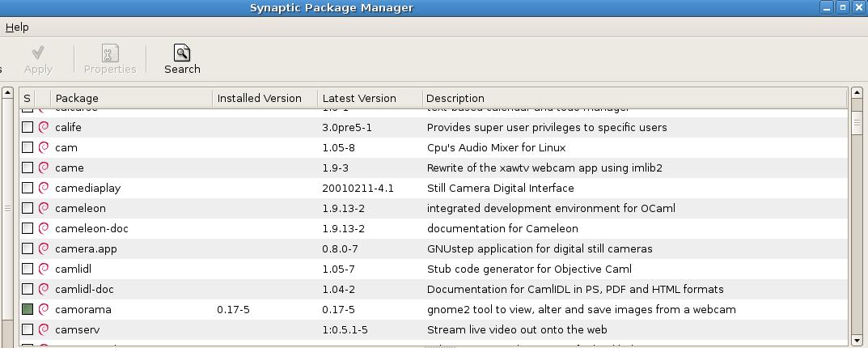The image size is (868, 348).
Task: Mark the cameleon package checkbox
Action: click(28, 208)
